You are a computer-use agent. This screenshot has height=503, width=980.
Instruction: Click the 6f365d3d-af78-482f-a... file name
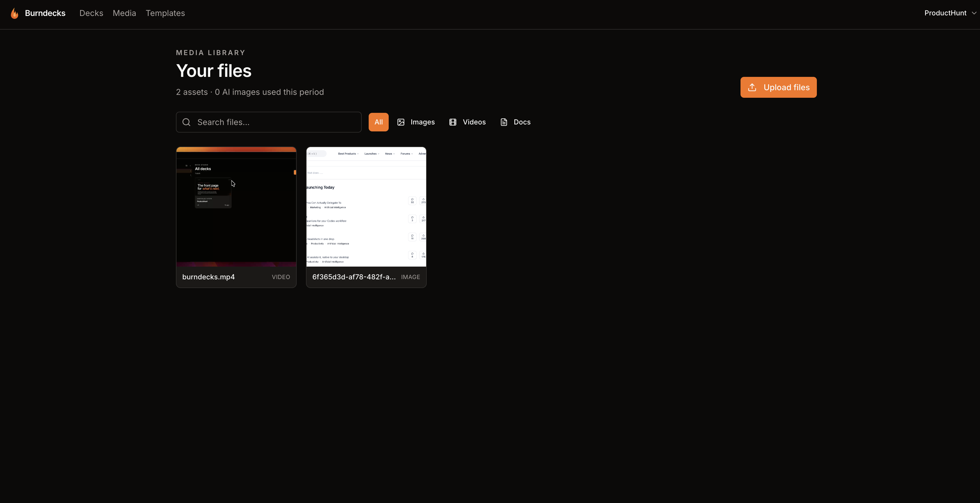(354, 277)
